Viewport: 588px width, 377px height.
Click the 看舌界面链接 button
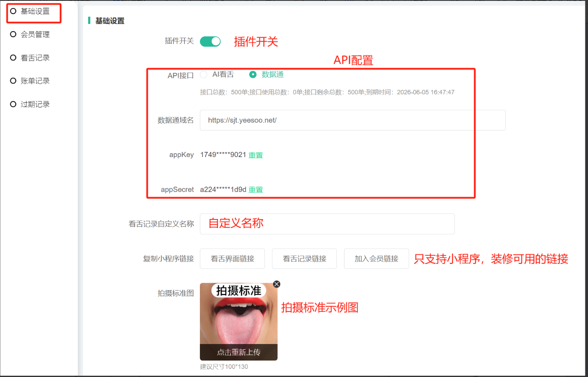click(x=232, y=258)
